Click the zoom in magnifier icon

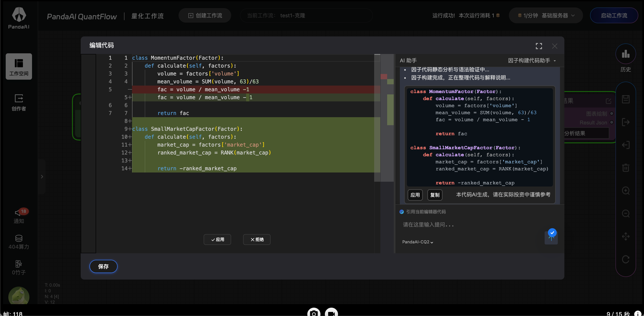[x=626, y=191]
